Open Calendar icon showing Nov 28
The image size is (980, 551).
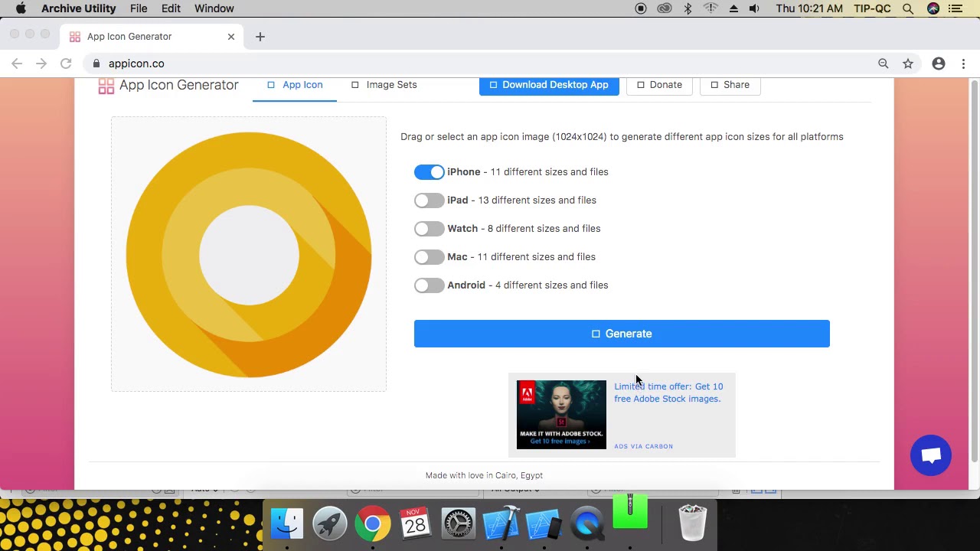[416, 524]
